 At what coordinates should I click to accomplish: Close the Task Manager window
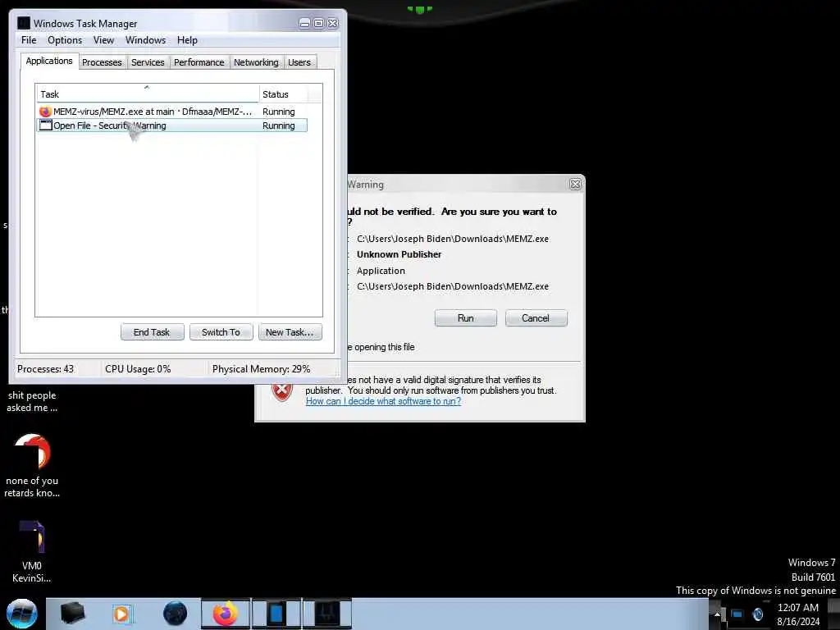(333, 23)
